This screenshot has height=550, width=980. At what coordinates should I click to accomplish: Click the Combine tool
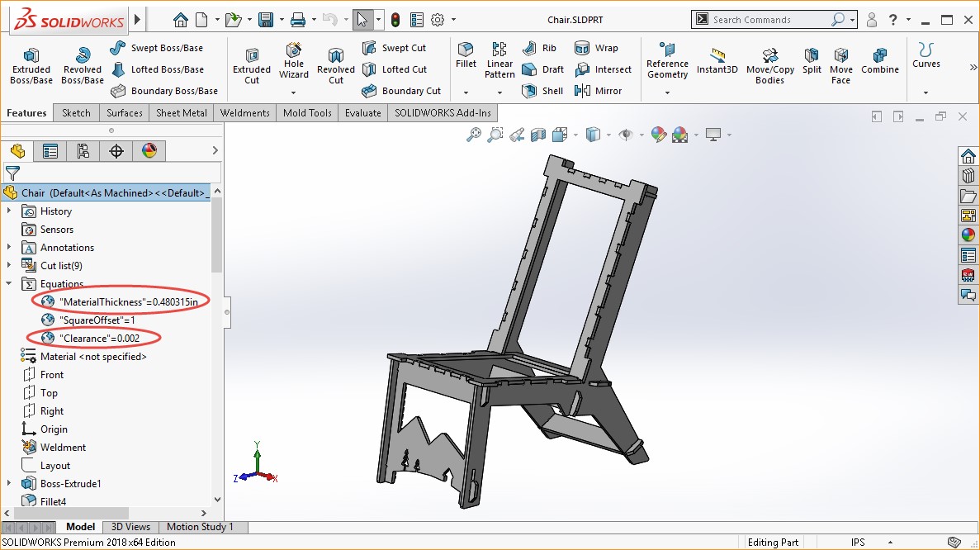880,60
